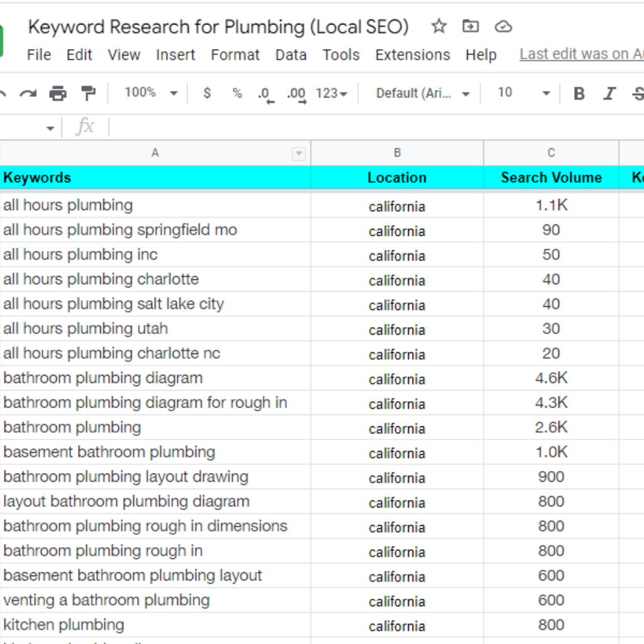Viewport: 644px width, 644px height.
Task: Check the cloud document status icon
Action: pyautogui.click(x=503, y=27)
